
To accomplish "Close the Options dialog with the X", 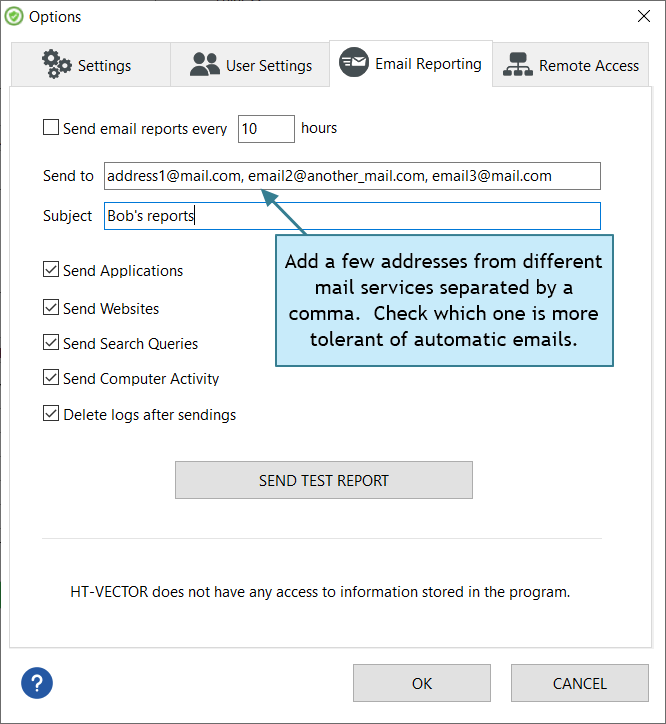I will [x=644, y=16].
